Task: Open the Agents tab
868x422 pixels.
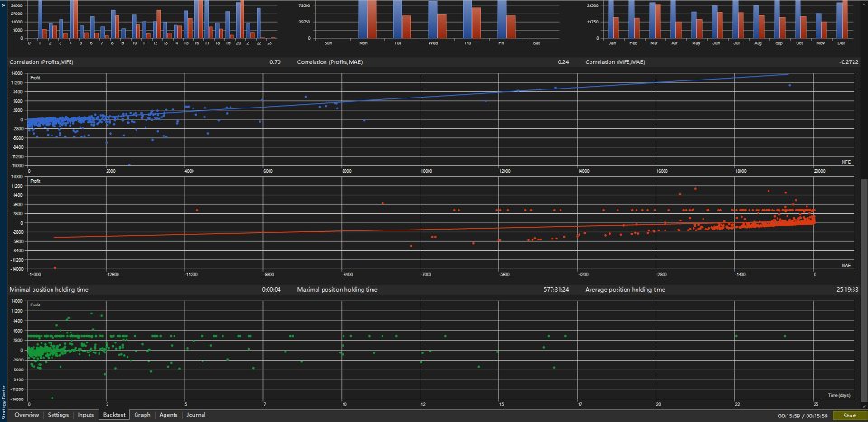Action: tap(168, 415)
